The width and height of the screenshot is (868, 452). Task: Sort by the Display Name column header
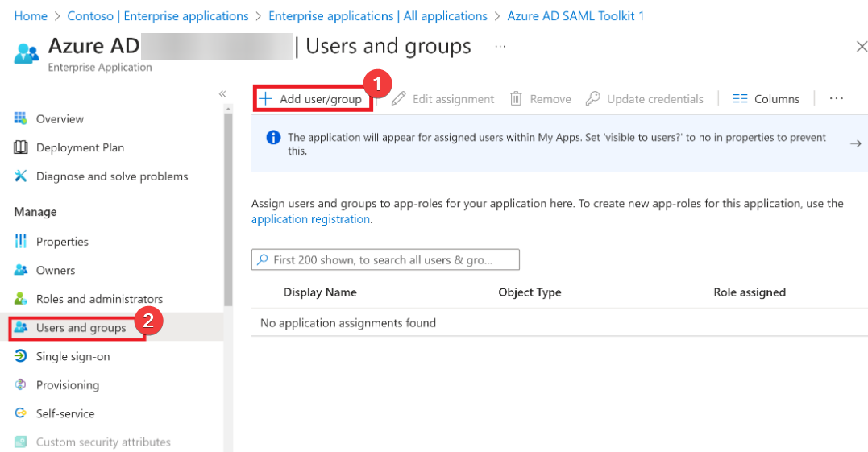[320, 292]
